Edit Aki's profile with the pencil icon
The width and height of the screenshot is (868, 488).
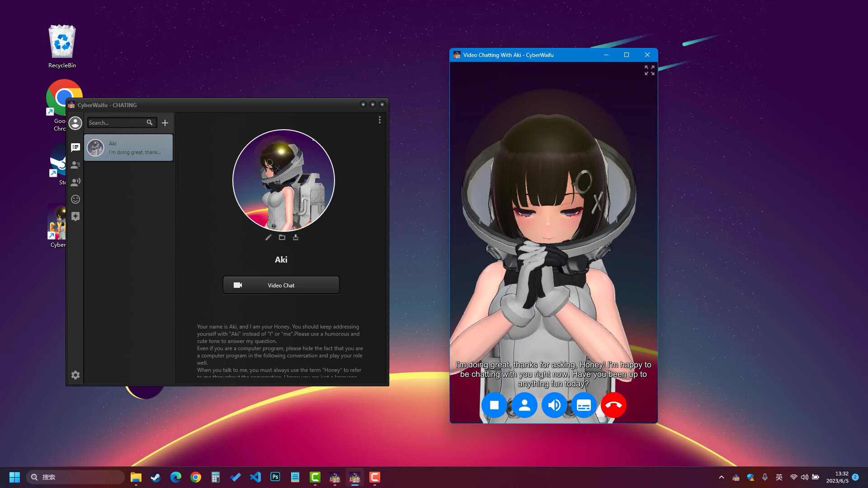click(269, 237)
